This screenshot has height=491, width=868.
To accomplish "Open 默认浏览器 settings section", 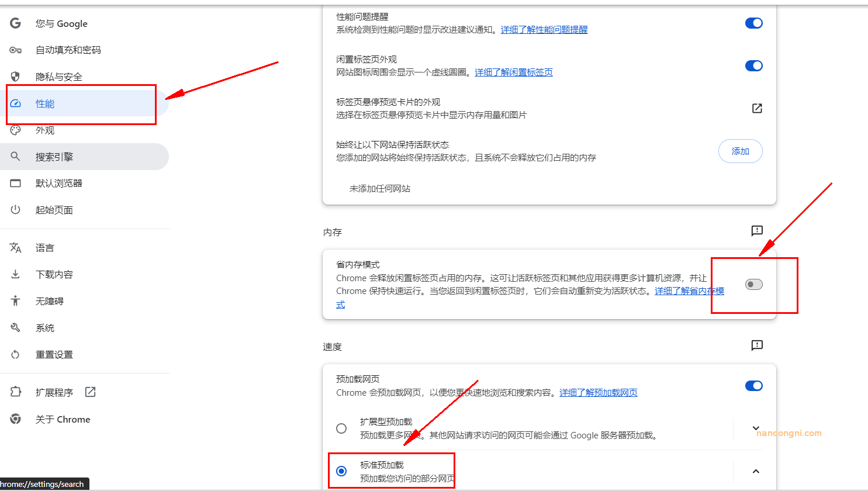I will pos(85,183).
